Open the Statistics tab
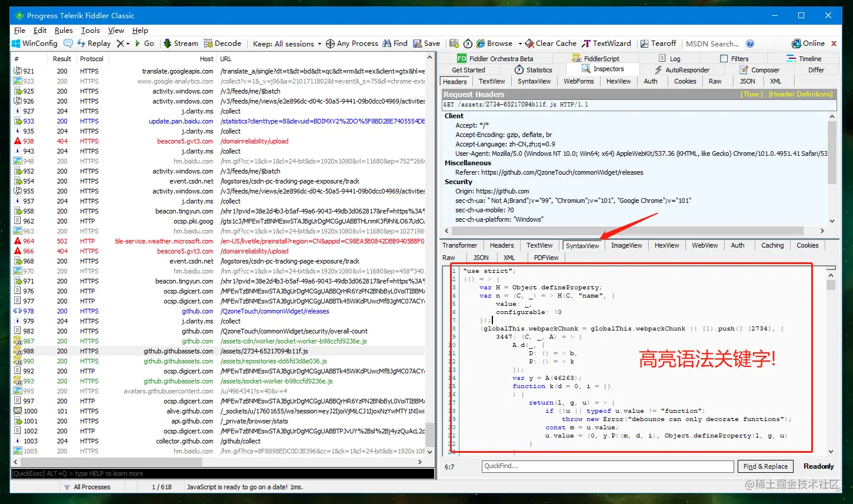 pos(534,70)
